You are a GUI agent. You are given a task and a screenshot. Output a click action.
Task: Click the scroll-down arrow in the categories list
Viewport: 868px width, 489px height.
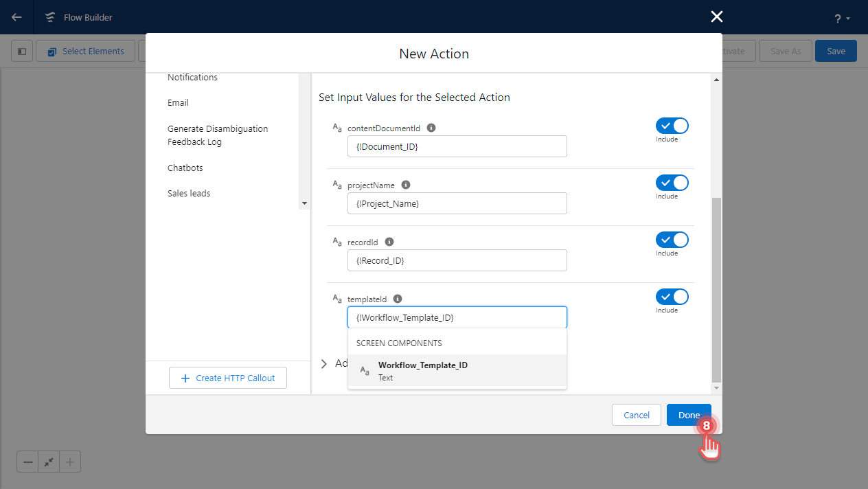click(304, 203)
